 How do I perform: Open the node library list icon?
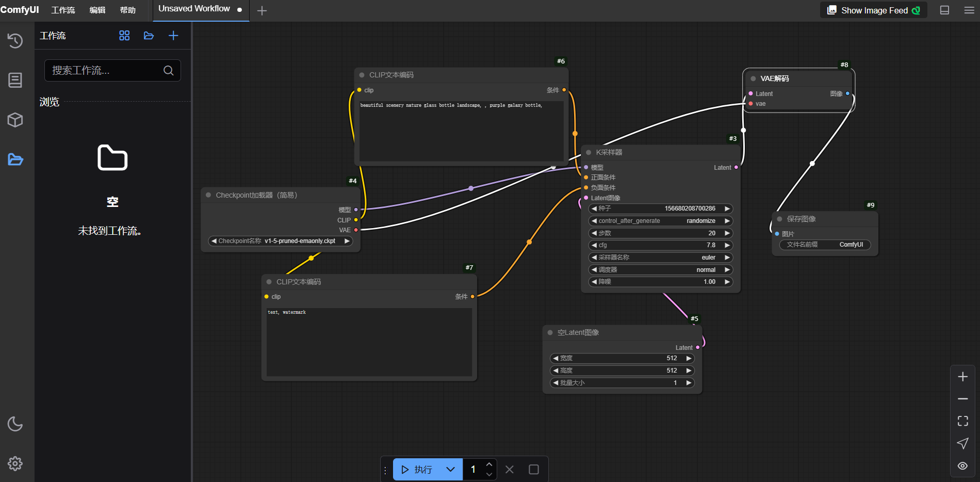click(15, 80)
